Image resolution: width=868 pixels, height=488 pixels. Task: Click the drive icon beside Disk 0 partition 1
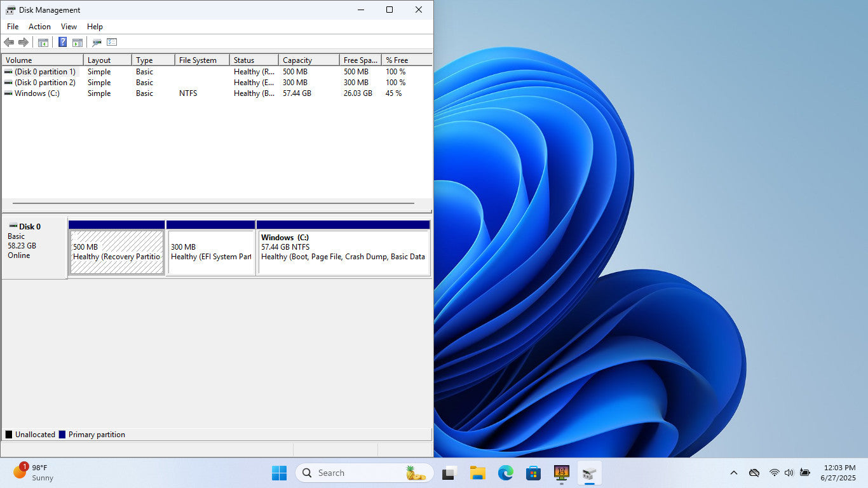[x=8, y=72]
